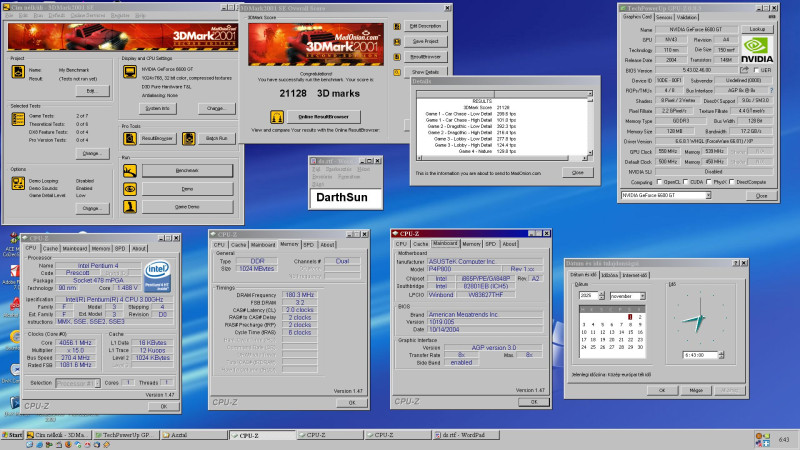Click the Game Demo icon

[130, 207]
